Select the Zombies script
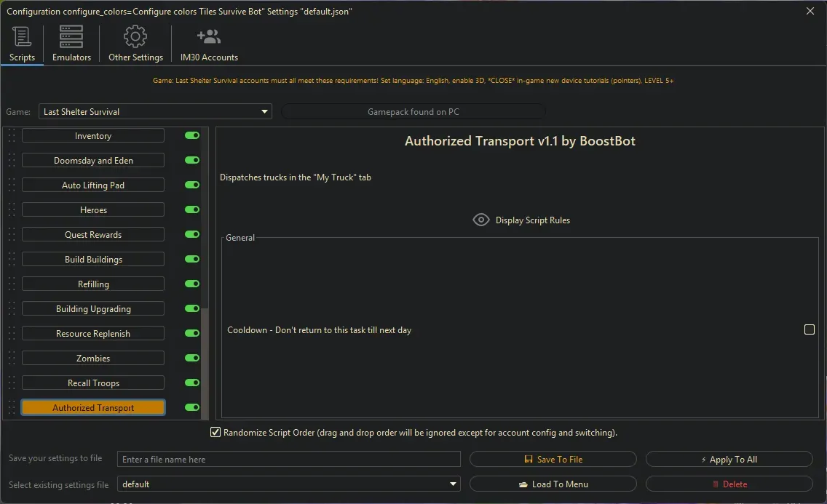The height and width of the screenshot is (504, 827). [93, 359]
